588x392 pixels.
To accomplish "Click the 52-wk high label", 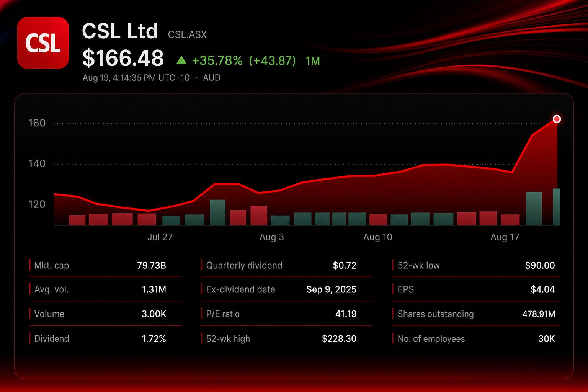I will click(228, 339).
